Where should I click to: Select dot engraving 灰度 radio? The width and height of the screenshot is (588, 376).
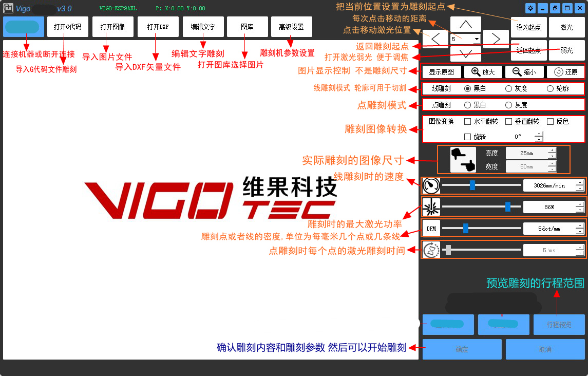(x=508, y=105)
